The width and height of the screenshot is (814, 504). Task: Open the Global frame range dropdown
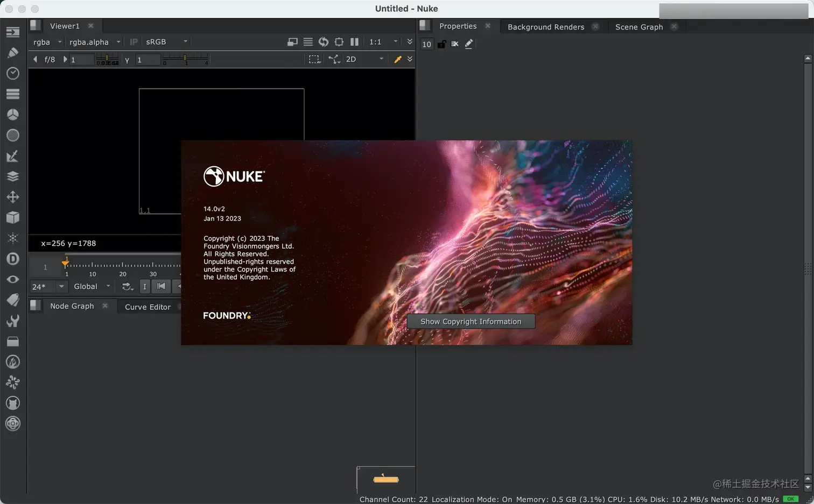(x=92, y=287)
